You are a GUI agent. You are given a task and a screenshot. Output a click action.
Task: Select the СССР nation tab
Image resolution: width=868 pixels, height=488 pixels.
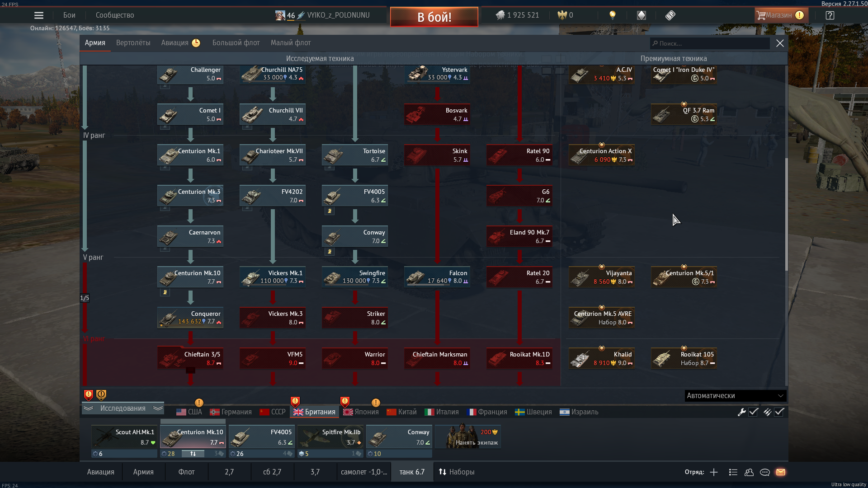click(273, 412)
